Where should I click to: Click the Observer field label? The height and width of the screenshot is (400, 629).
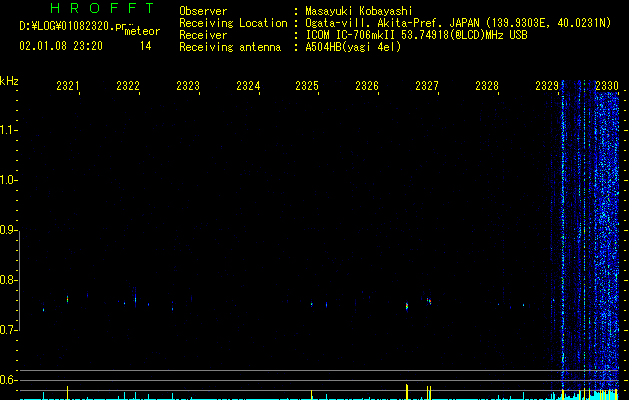(203, 11)
